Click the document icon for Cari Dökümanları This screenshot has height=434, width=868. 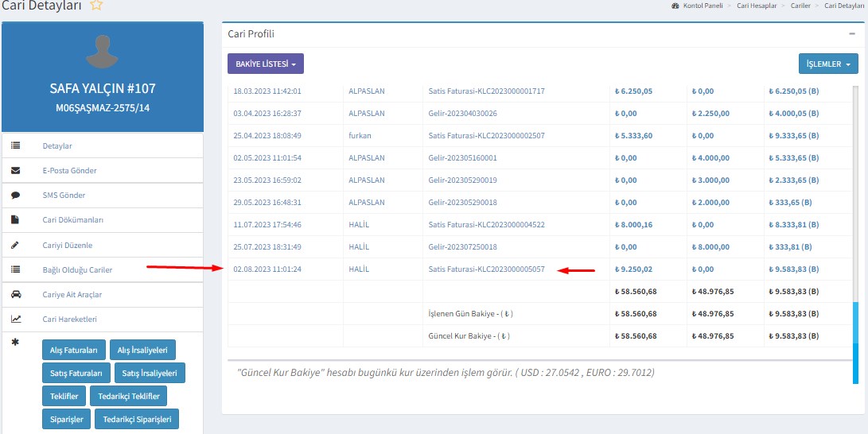16,220
